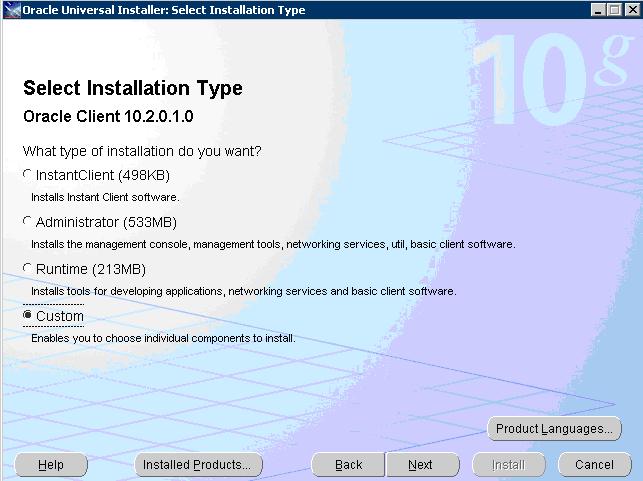The height and width of the screenshot is (481, 643).
Task: Maximize the installer window
Action: click(614, 10)
